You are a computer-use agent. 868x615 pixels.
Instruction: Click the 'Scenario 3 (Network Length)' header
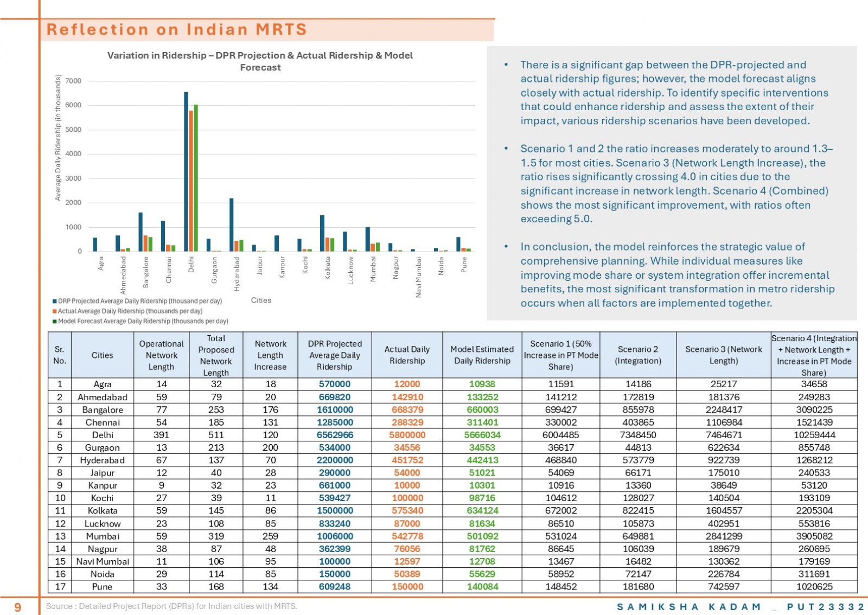[x=724, y=355]
